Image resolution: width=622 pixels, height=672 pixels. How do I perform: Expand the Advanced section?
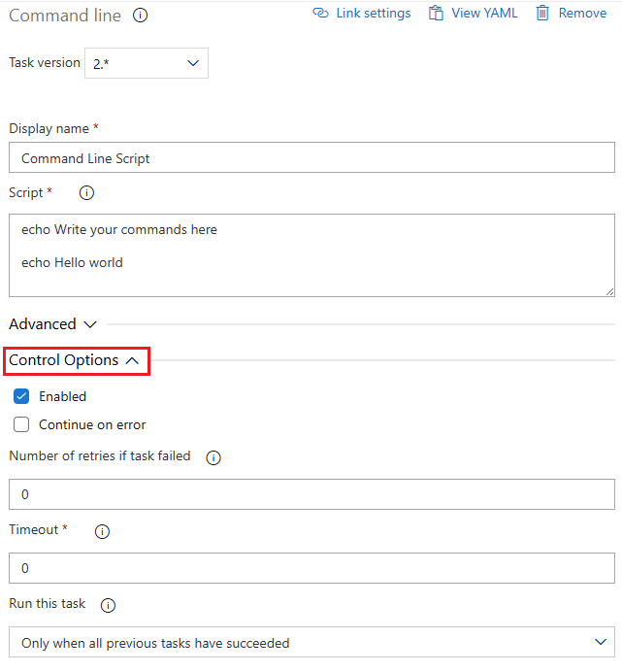[53, 324]
